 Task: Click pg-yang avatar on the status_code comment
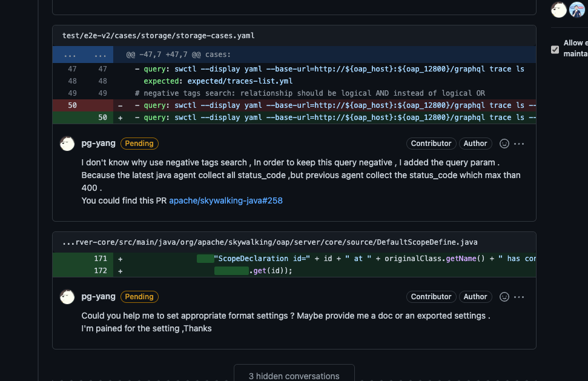tap(67, 144)
